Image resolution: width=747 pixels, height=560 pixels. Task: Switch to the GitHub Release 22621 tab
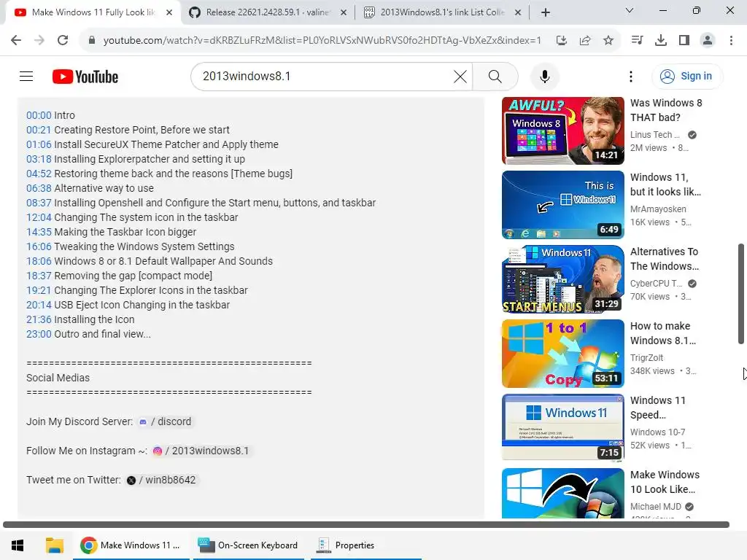pos(267,12)
